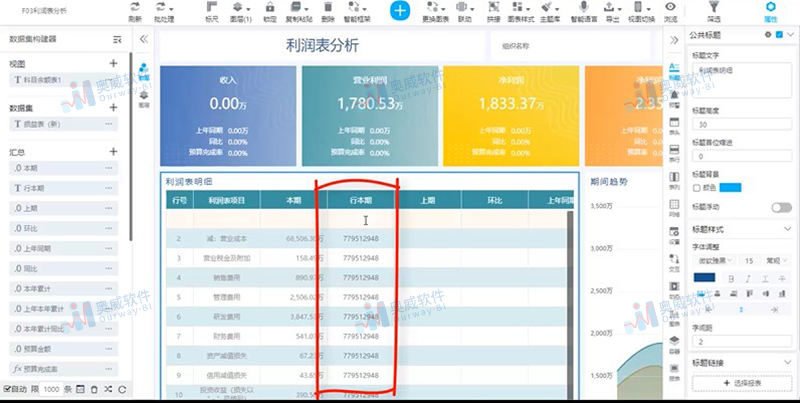Select the 动态 animation side tab
The image size is (800, 403).
[x=674, y=290]
